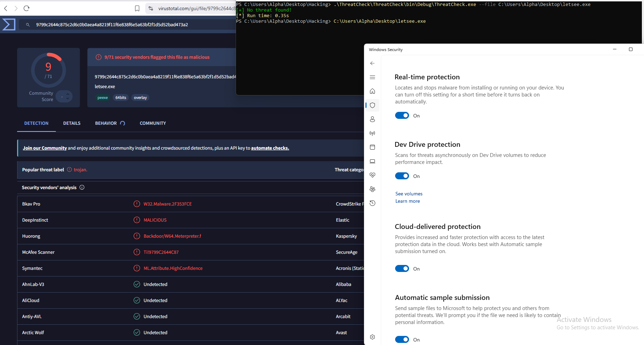Select the 'peexe' file tag
644x345 pixels.
pyautogui.click(x=103, y=98)
